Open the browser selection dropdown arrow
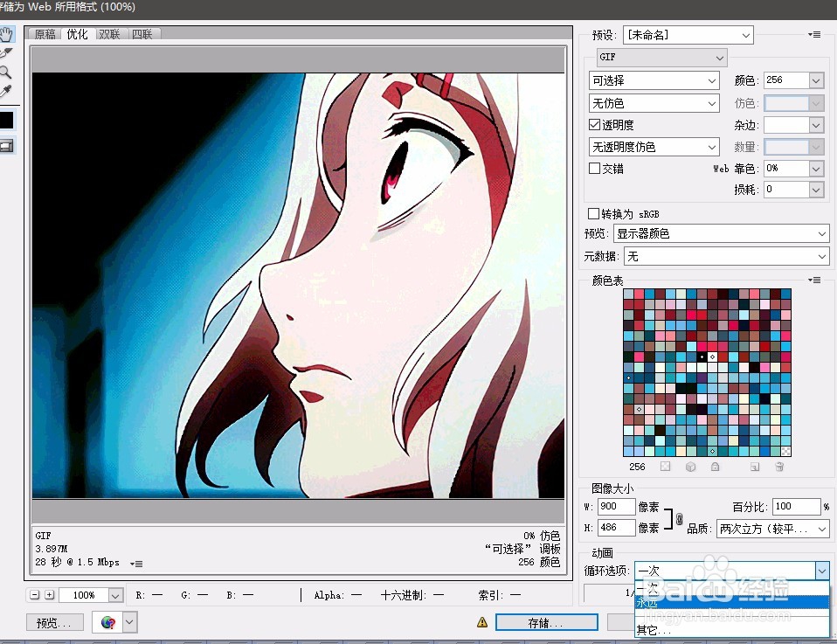 pyautogui.click(x=129, y=622)
